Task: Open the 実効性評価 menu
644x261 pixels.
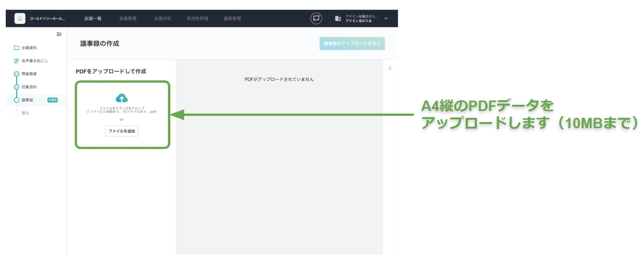Action: (198, 18)
